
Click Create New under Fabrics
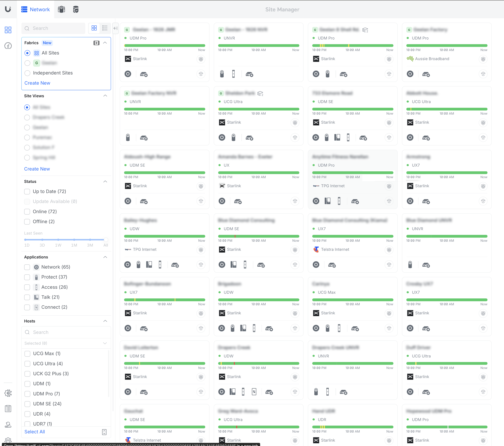pos(37,83)
